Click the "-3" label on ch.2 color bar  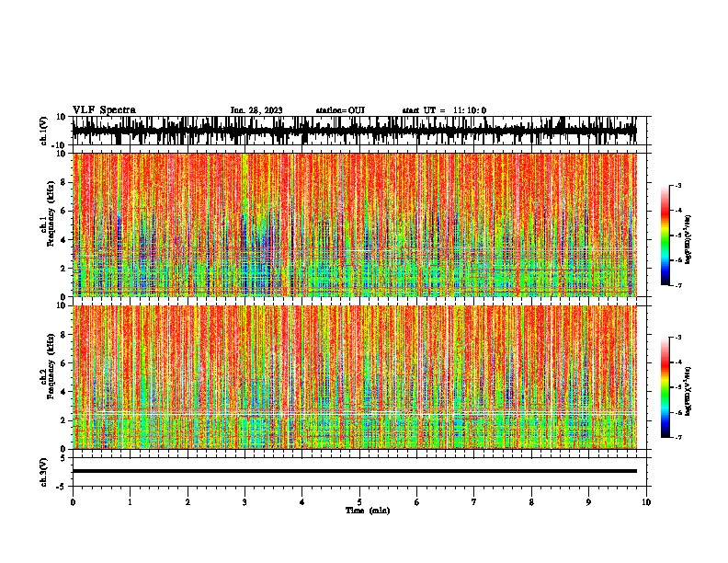(x=678, y=338)
